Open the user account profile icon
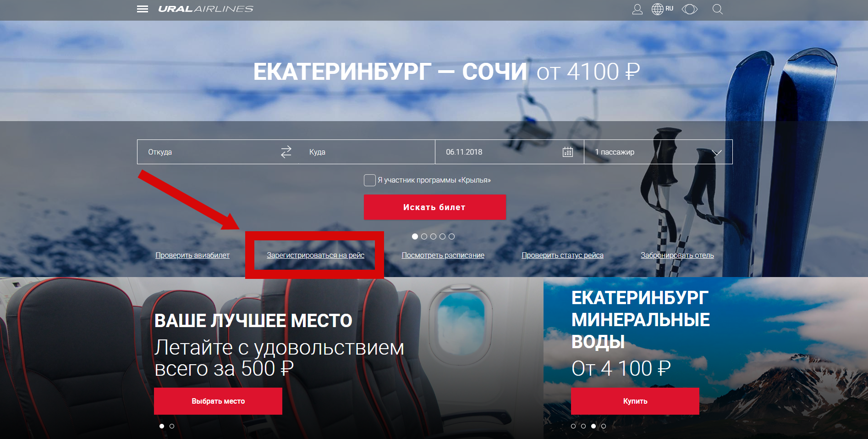The width and height of the screenshot is (868, 439). tap(637, 9)
